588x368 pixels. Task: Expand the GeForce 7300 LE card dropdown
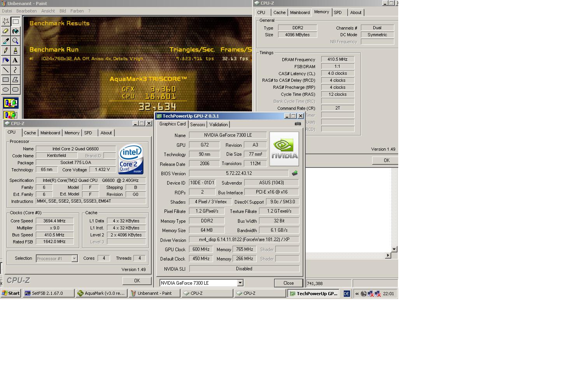(240, 283)
